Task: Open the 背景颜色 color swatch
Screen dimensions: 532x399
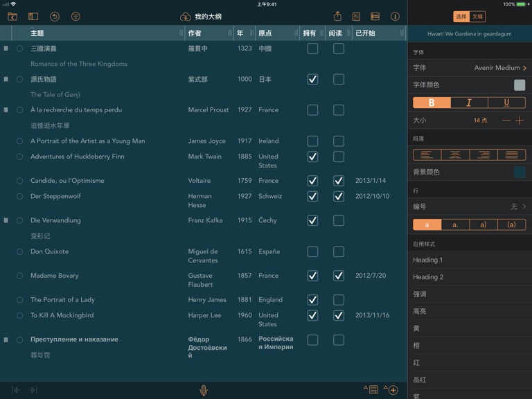Action: (520, 172)
